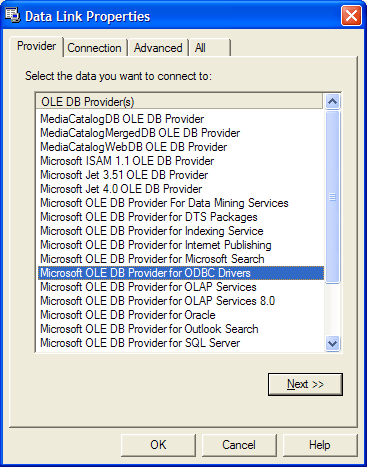Cancel the data link dialog
Image resolution: width=367 pixels, height=467 pixels.
point(239,445)
